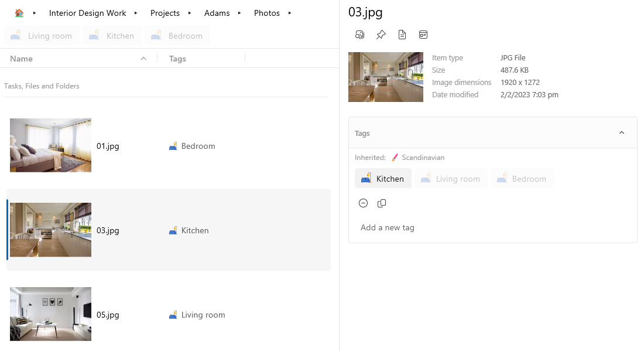
Task: Click the sort arrow in the Name column header
Action: [x=144, y=59]
